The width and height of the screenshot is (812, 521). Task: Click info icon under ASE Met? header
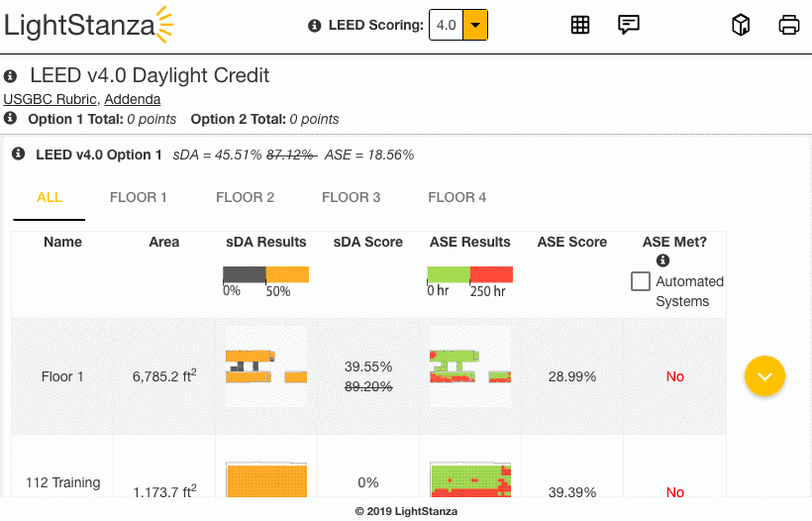(x=662, y=260)
